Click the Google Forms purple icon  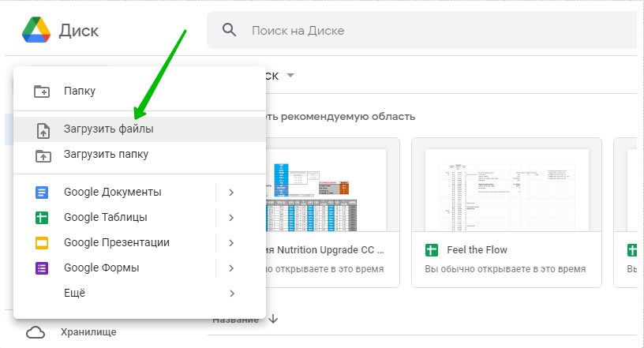click(42, 268)
